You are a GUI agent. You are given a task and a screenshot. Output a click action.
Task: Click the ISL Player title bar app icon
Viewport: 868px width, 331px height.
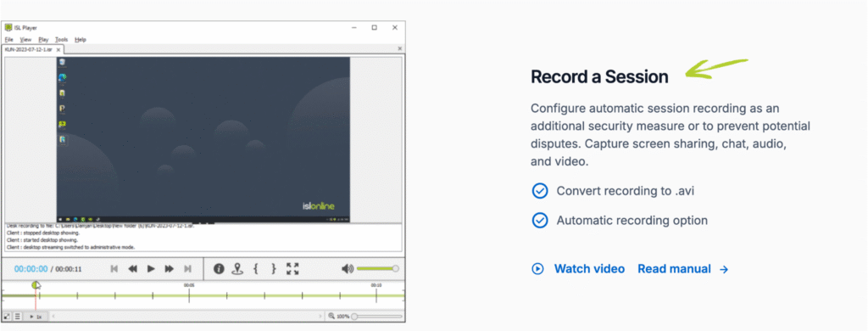[x=8, y=28]
